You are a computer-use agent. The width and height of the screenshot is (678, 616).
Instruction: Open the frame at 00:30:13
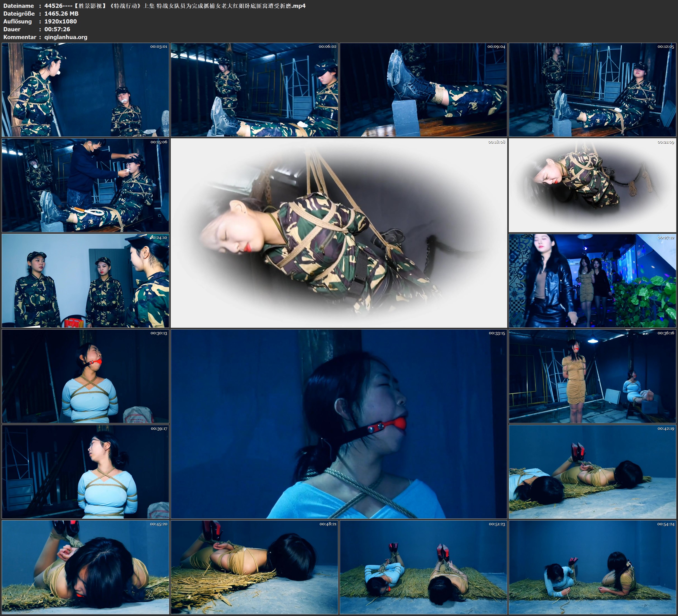tap(85, 376)
